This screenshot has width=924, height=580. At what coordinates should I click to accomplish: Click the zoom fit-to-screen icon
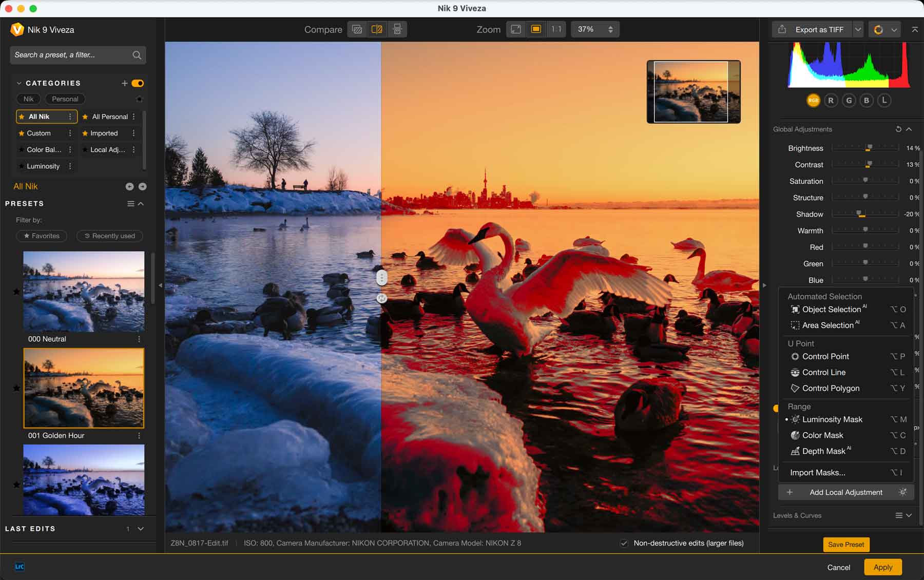tap(516, 29)
